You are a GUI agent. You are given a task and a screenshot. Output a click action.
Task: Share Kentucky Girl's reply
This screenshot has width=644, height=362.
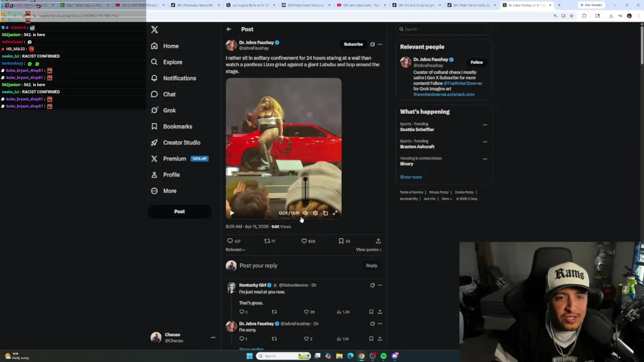pyautogui.click(x=380, y=312)
